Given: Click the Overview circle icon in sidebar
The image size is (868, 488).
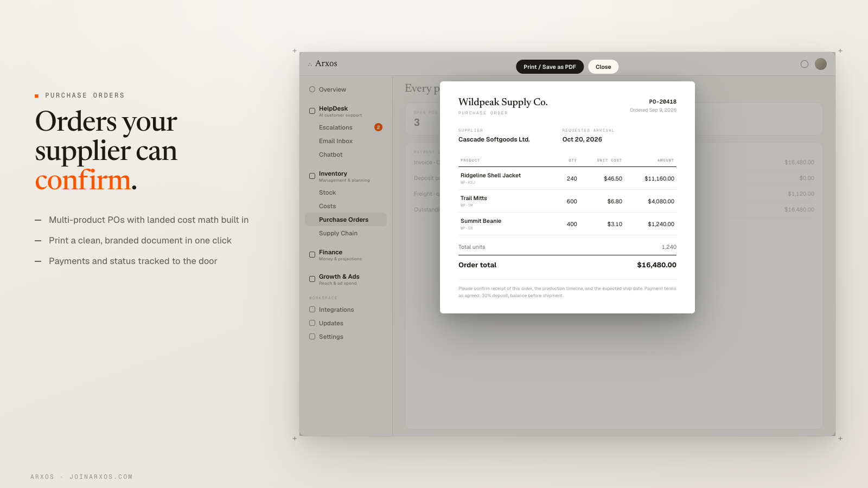Looking at the screenshot, I should (312, 89).
